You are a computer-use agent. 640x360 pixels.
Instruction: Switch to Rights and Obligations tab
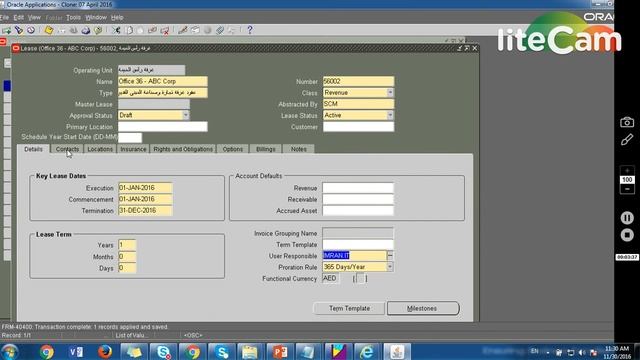(x=183, y=149)
